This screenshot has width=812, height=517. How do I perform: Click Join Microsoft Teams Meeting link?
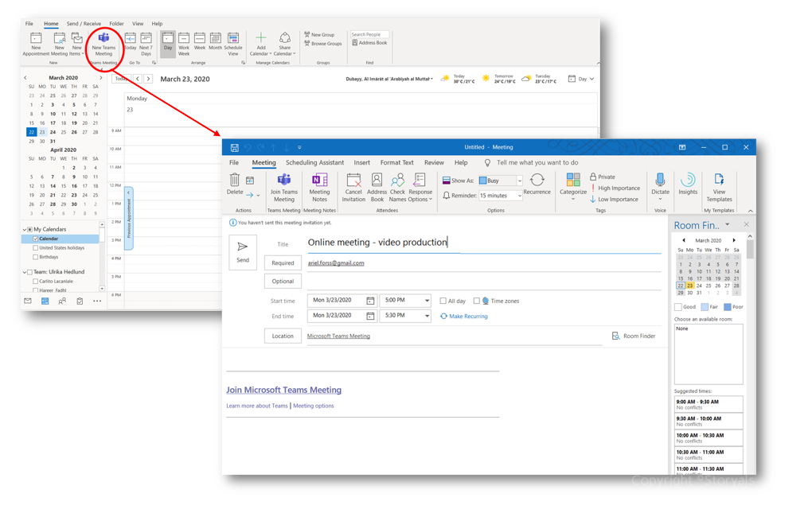pos(283,390)
